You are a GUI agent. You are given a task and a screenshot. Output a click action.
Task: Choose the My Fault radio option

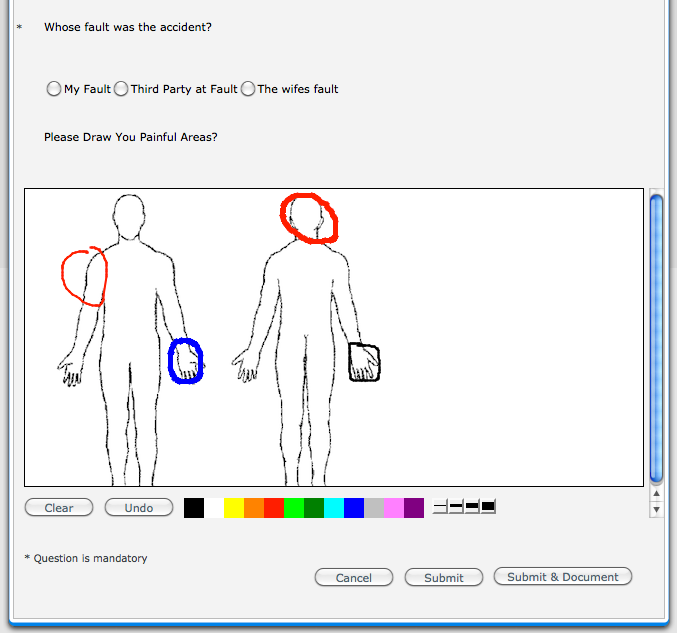[54, 89]
